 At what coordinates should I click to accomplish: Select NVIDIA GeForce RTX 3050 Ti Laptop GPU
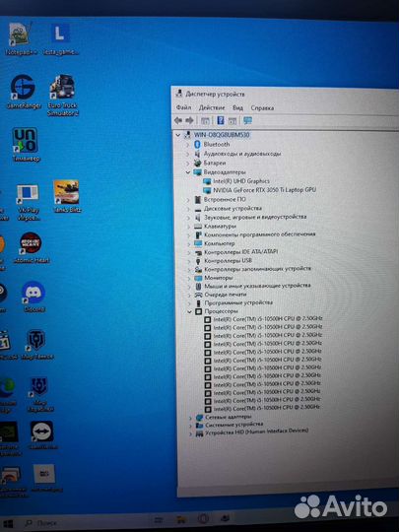point(265,190)
